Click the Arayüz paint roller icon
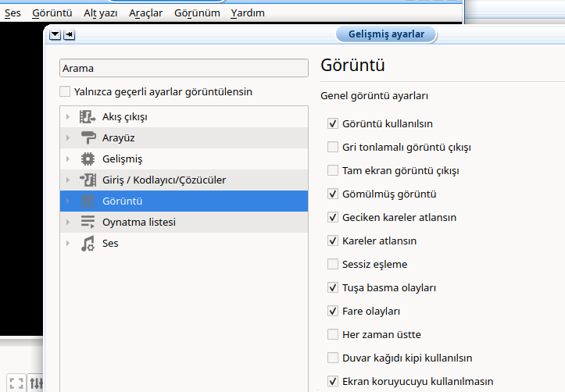 click(88, 138)
